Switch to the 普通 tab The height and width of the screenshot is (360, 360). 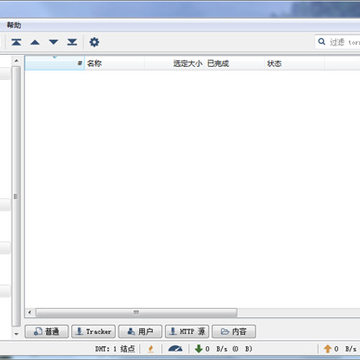coord(47,331)
